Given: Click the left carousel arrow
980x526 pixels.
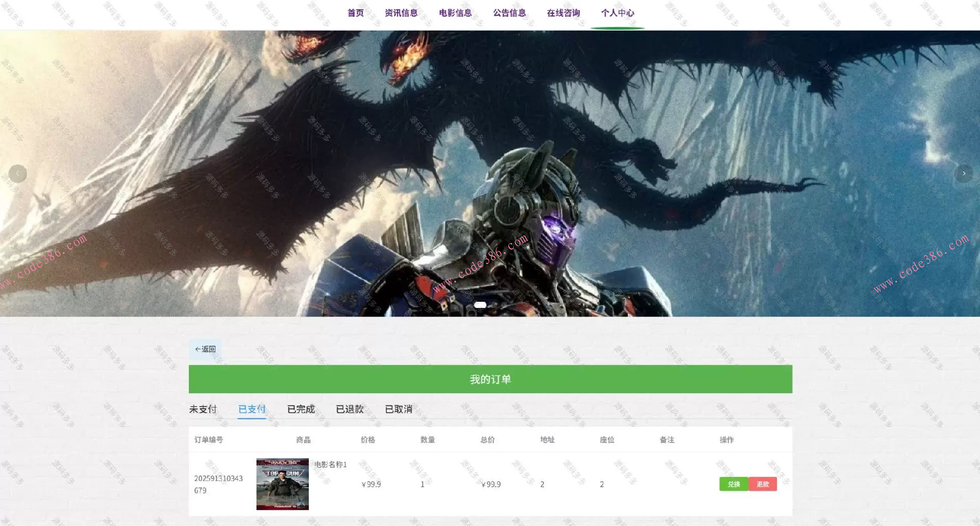Looking at the screenshot, I should pyautogui.click(x=18, y=174).
